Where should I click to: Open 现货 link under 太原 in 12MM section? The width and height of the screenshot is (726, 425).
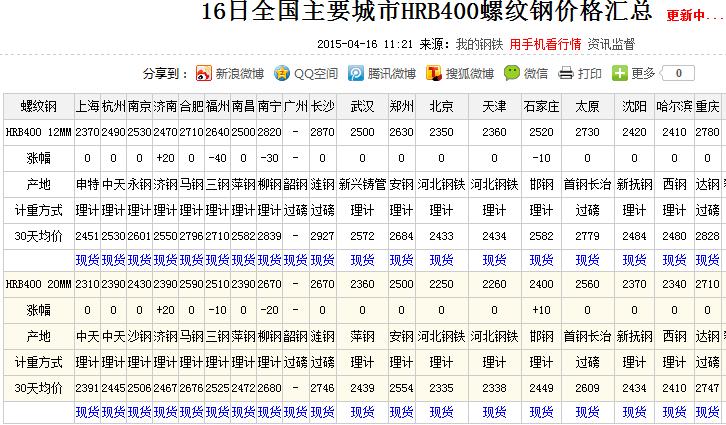[587, 260]
